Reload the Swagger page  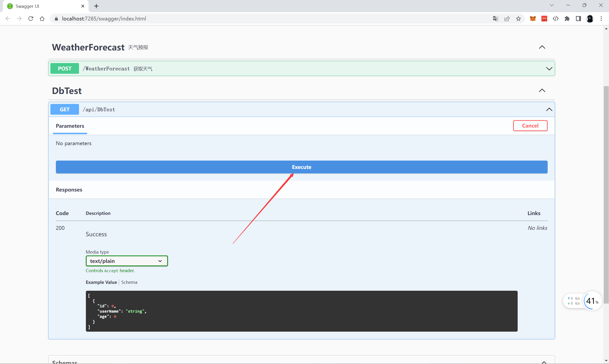[x=31, y=19]
